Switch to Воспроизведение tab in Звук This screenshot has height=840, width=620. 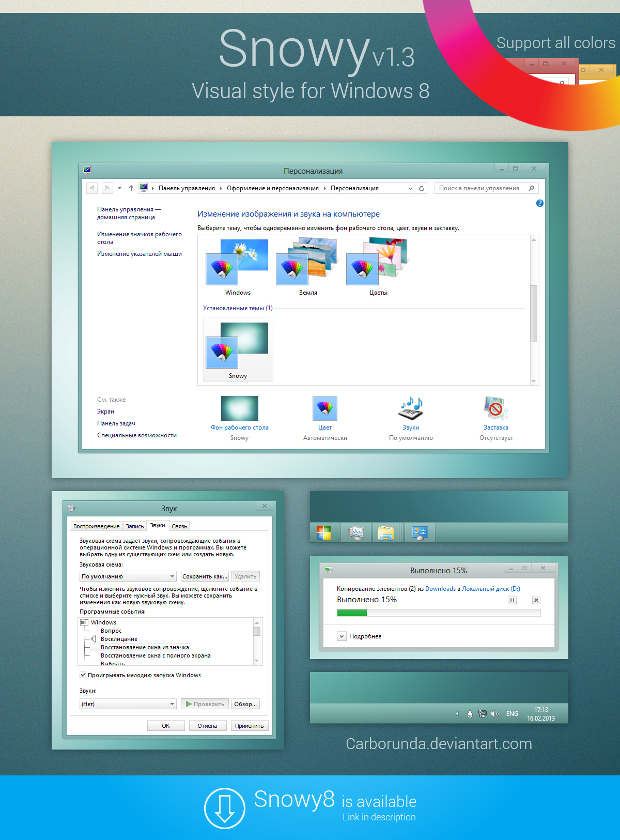(97, 526)
